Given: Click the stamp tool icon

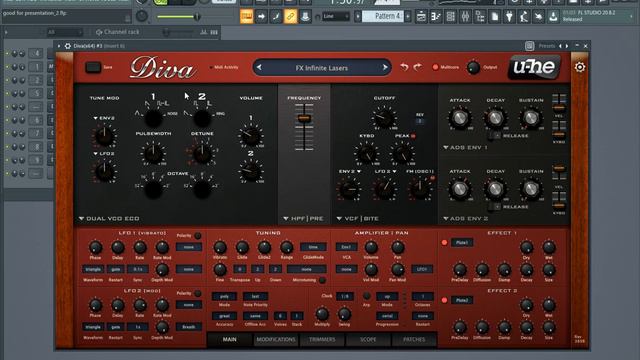Looking at the screenshot, I should pos(305,17).
